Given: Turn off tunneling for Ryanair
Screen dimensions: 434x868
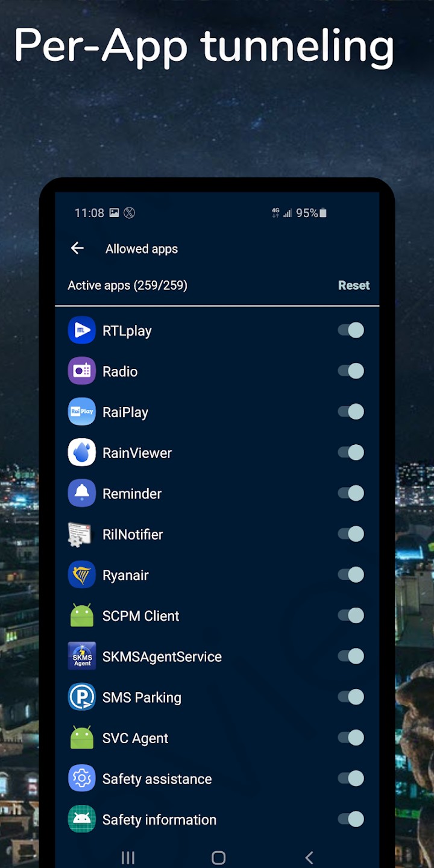Looking at the screenshot, I should (x=351, y=575).
